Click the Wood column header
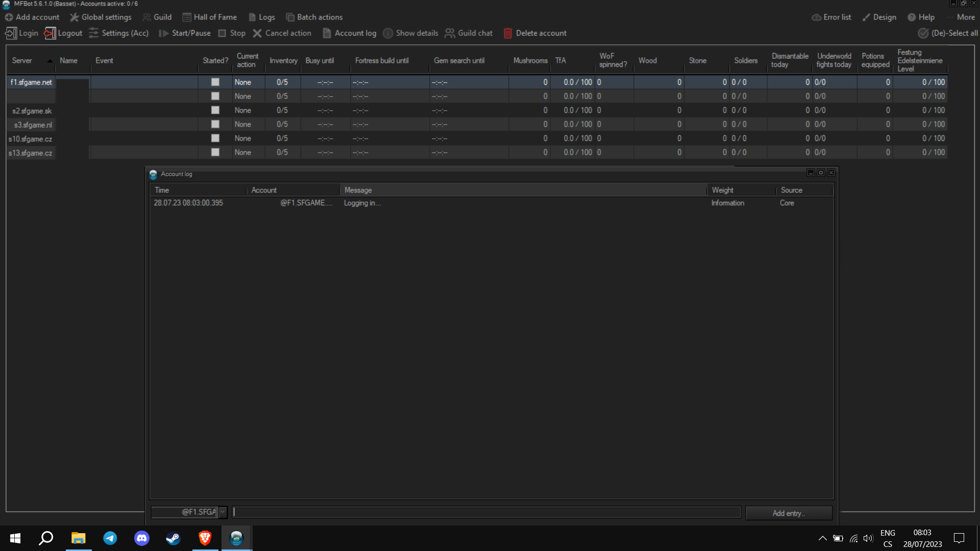 [658, 61]
